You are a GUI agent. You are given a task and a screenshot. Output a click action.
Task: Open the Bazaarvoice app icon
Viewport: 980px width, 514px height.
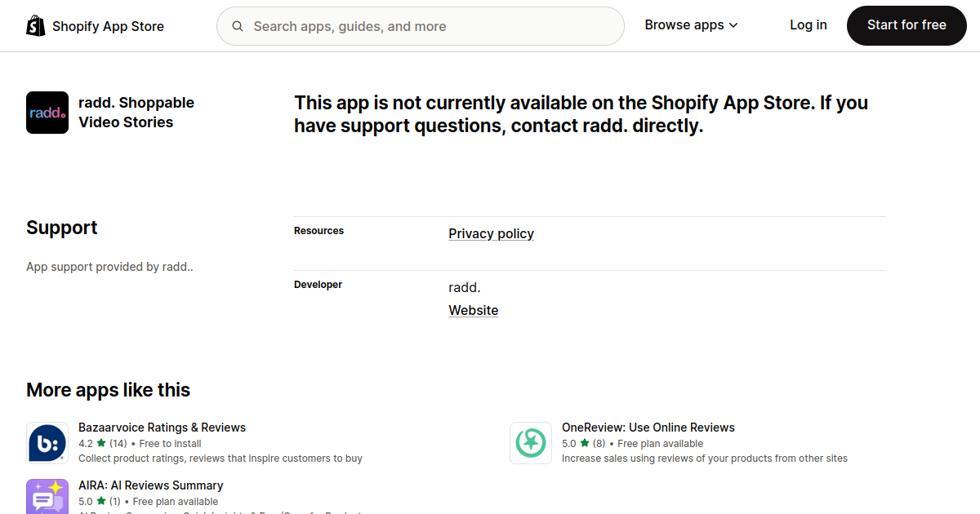pyautogui.click(x=47, y=443)
